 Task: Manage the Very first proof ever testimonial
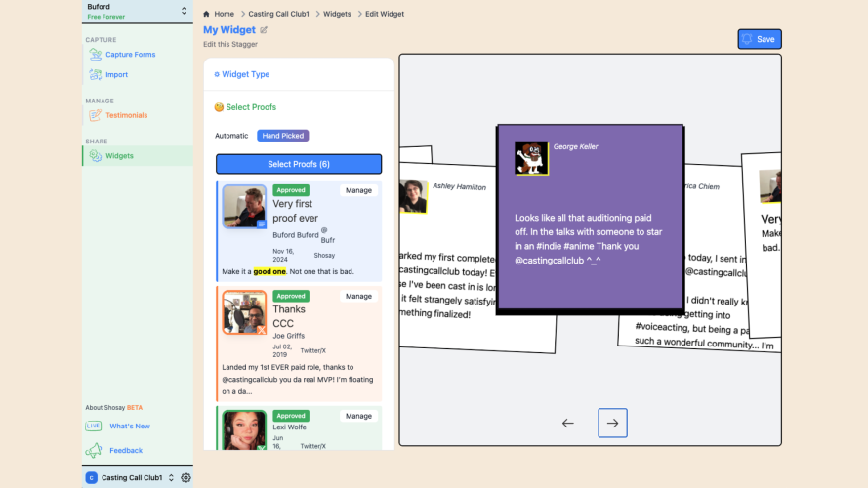pyautogui.click(x=358, y=190)
